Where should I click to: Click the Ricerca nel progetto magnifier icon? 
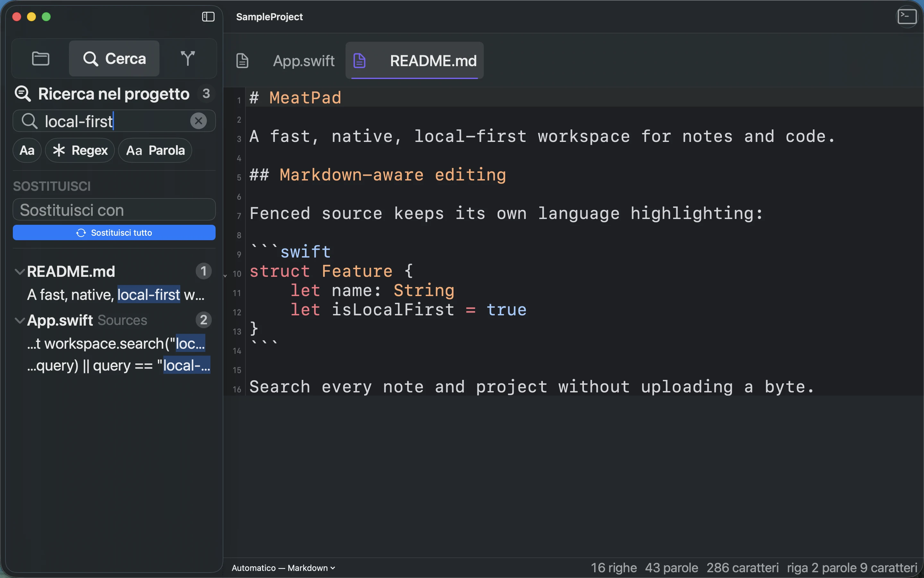click(x=22, y=94)
